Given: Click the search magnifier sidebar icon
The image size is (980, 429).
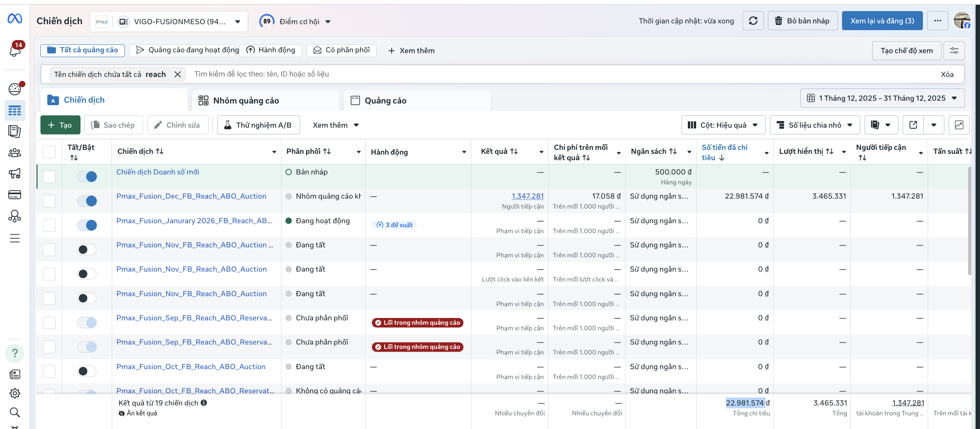Looking at the screenshot, I should [x=15, y=412].
